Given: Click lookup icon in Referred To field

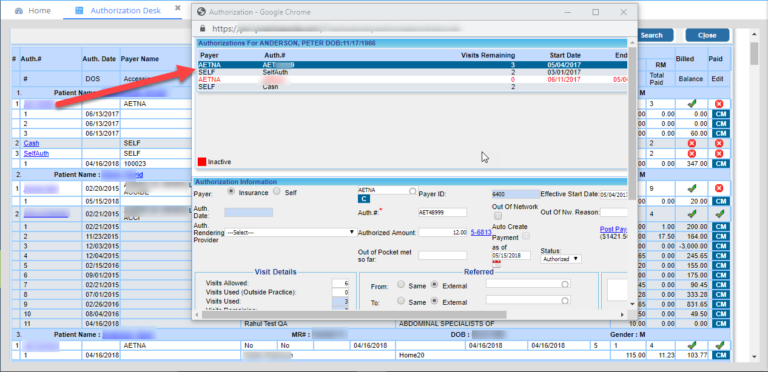Looking at the screenshot, I should (x=565, y=300).
